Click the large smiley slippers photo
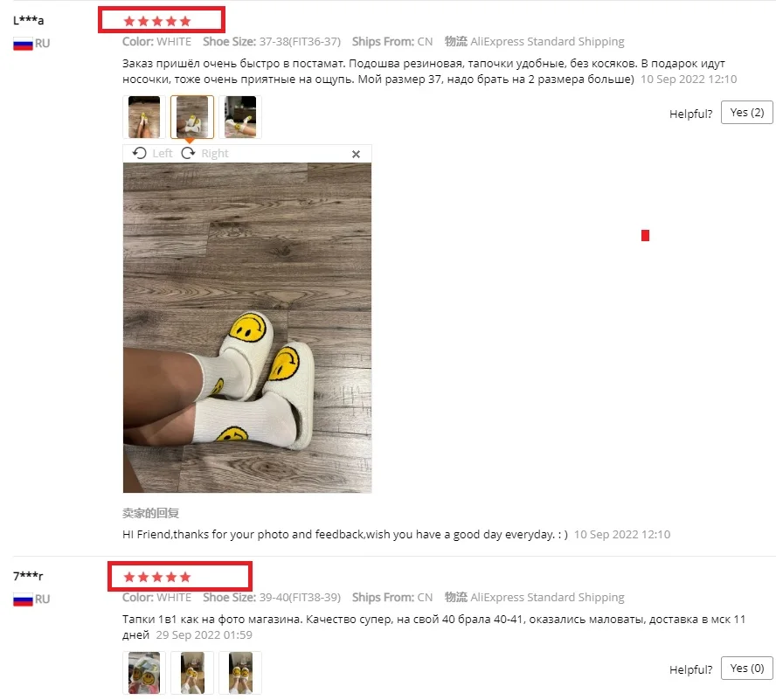Viewport: 776px width, 700px height. pyautogui.click(x=247, y=328)
